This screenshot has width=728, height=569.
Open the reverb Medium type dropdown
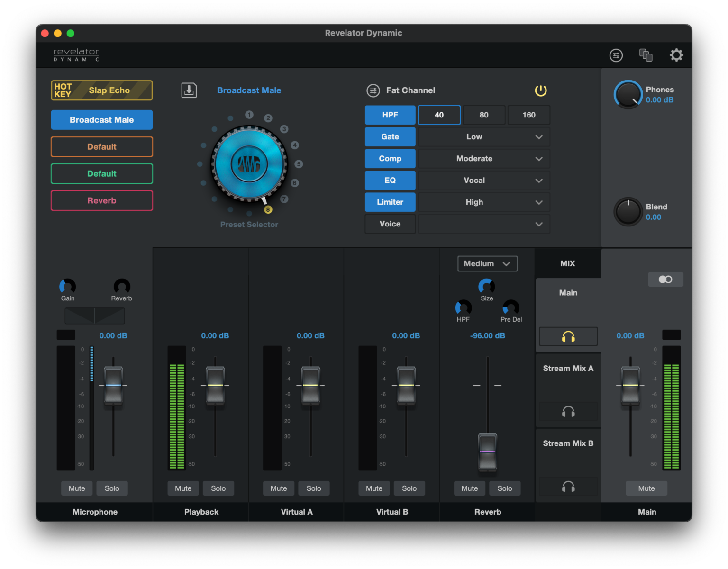(487, 264)
